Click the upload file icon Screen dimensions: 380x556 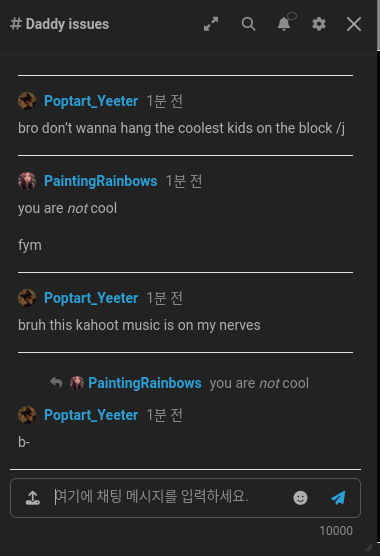click(33, 497)
